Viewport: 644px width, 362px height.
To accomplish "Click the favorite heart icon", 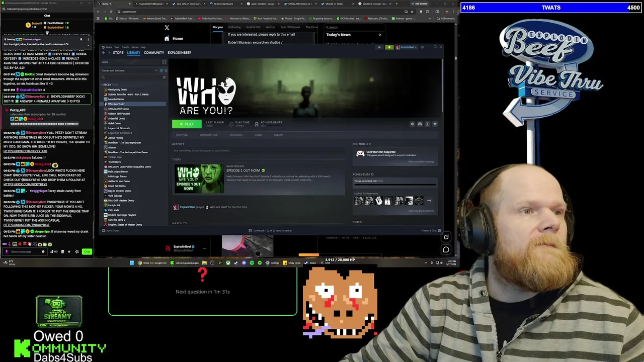I will 435,124.
